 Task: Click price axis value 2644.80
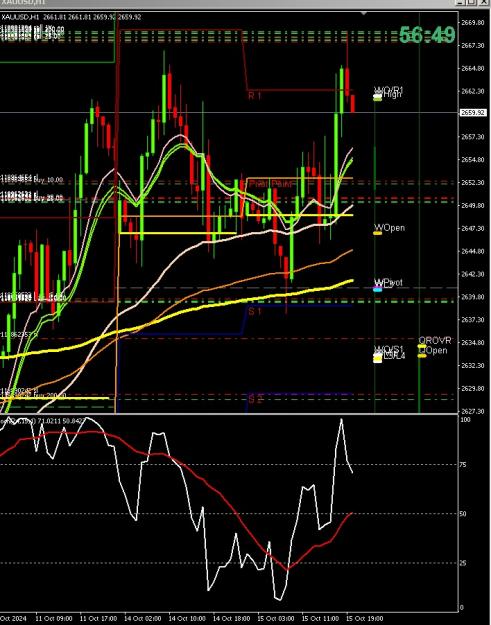coord(473,251)
